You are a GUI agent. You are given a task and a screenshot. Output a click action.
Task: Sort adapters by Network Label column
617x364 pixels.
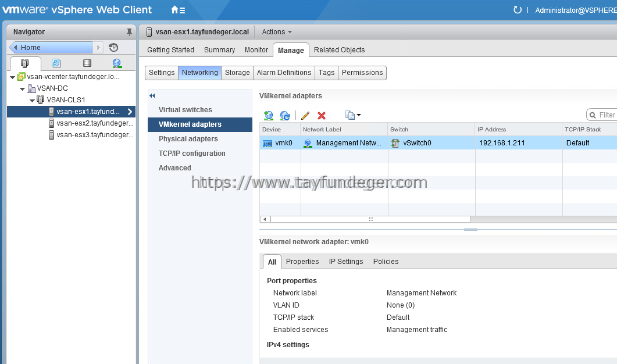(344, 130)
